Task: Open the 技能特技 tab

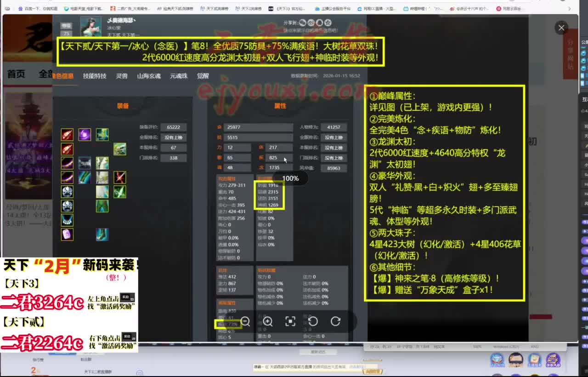Action: coord(95,76)
